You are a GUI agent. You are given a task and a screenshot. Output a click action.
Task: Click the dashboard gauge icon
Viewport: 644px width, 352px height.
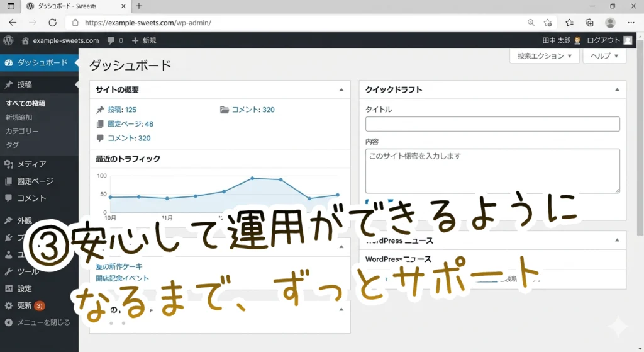9,62
